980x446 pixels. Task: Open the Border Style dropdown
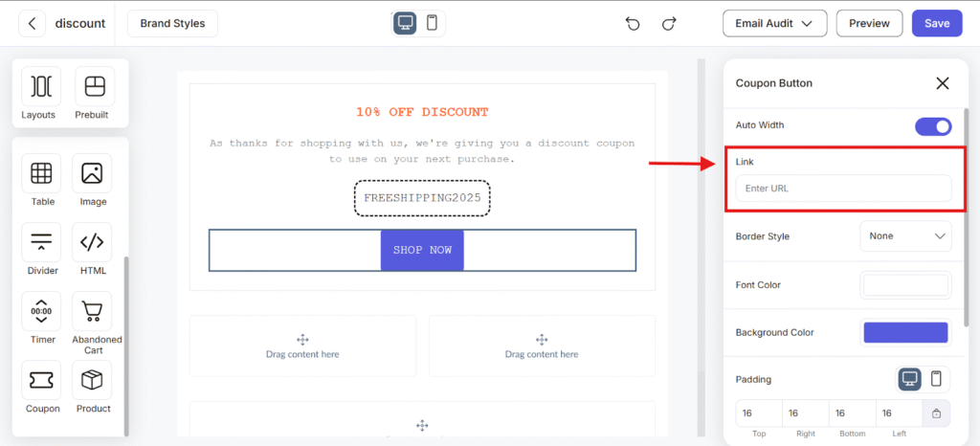point(905,236)
